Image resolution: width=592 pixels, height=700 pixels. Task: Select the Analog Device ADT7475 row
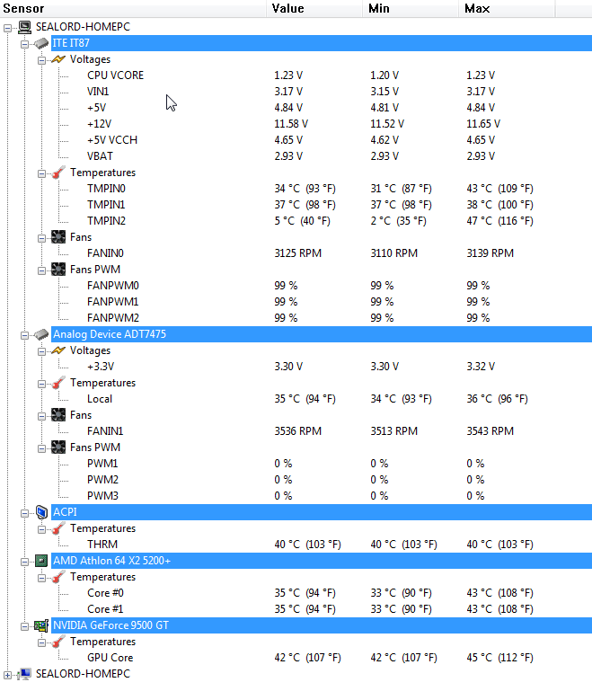322,334
